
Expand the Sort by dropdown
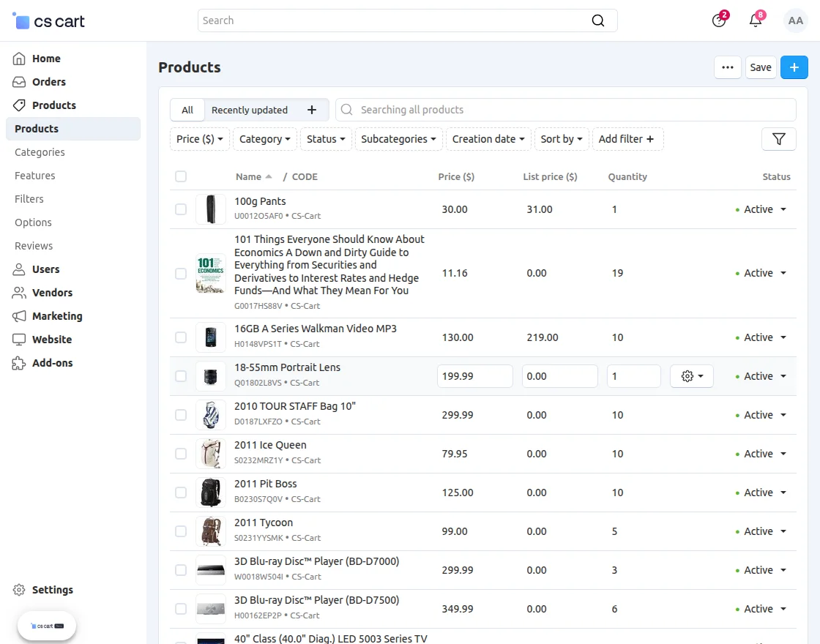coord(561,138)
